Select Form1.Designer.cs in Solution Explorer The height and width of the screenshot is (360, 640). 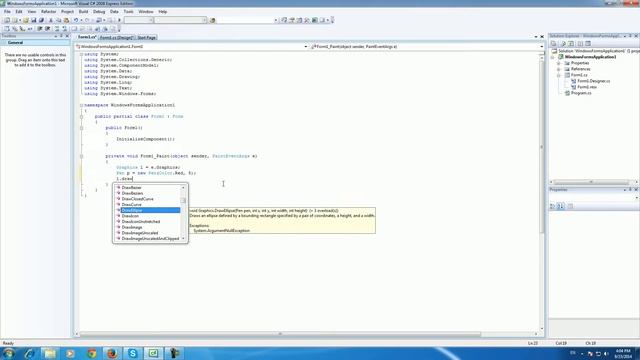(x=593, y=81)
